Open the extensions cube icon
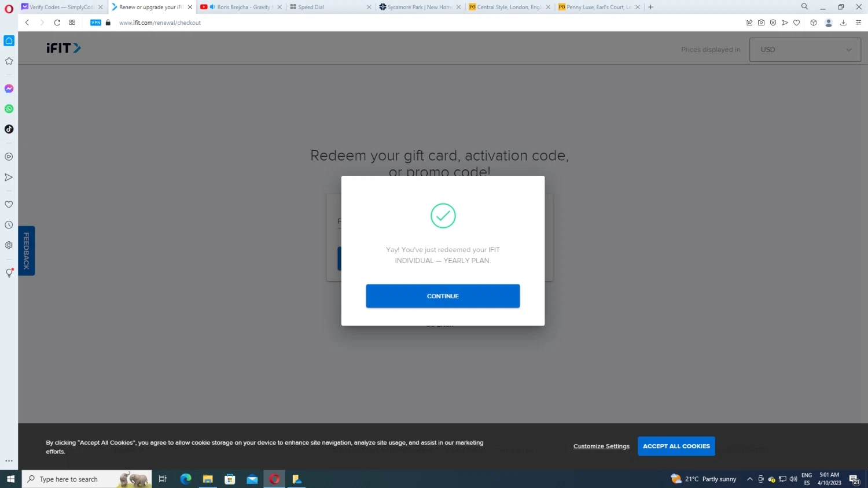 tap(814, 23)
